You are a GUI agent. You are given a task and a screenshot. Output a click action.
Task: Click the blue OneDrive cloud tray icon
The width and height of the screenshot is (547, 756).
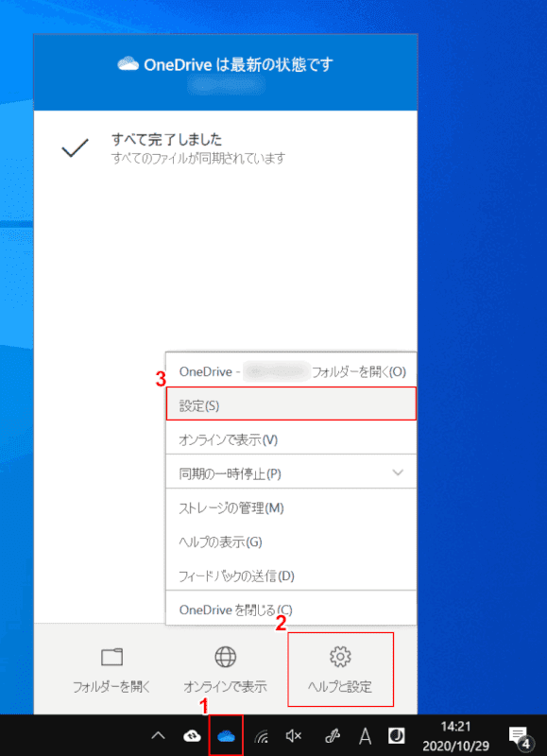tap(226, 736)
